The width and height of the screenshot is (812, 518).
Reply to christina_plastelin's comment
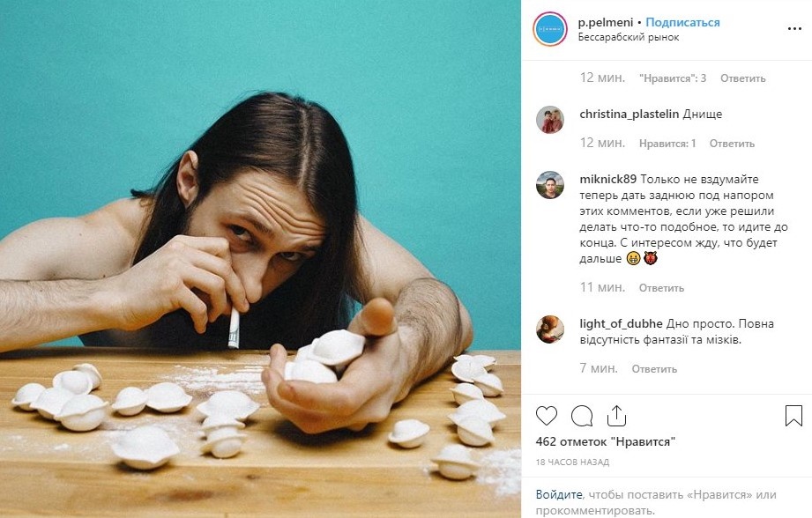coord(732,144)
